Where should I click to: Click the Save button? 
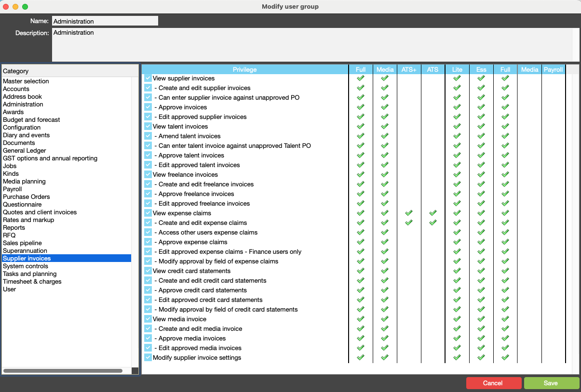coord(552,383)
